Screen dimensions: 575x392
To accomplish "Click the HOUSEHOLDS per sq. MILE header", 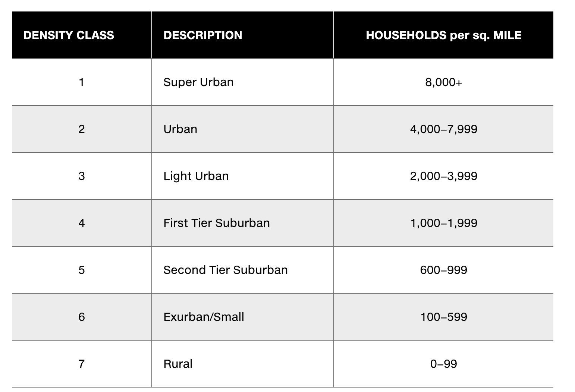I will (443, 35).
